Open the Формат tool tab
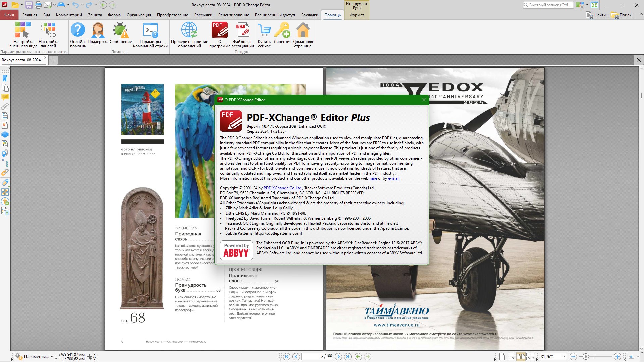The image size is (644, 362). [357, 15]
